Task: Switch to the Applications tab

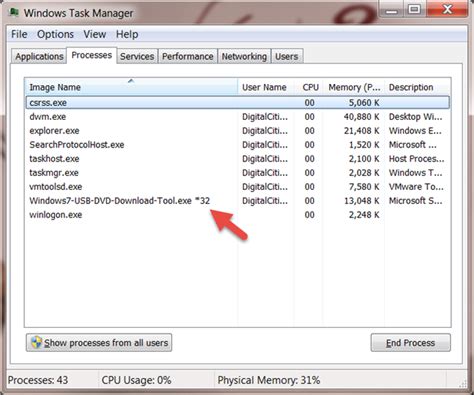Action: click(x=39, y=56)
